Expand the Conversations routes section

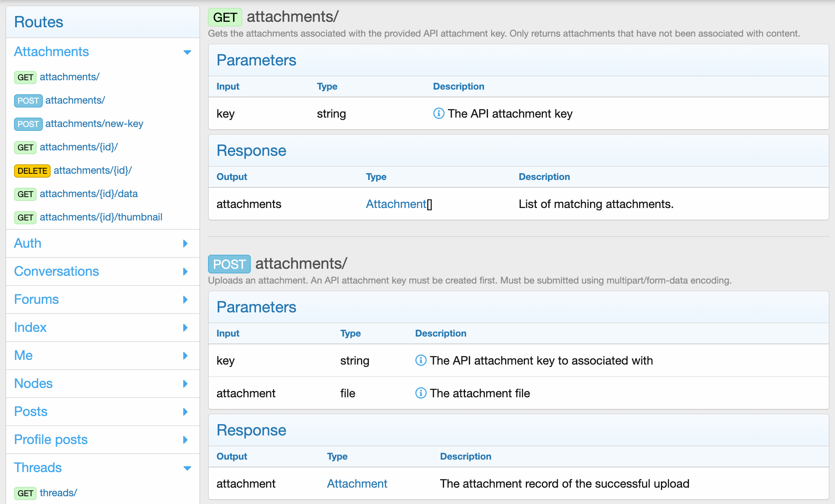click(x=185, y=271)
